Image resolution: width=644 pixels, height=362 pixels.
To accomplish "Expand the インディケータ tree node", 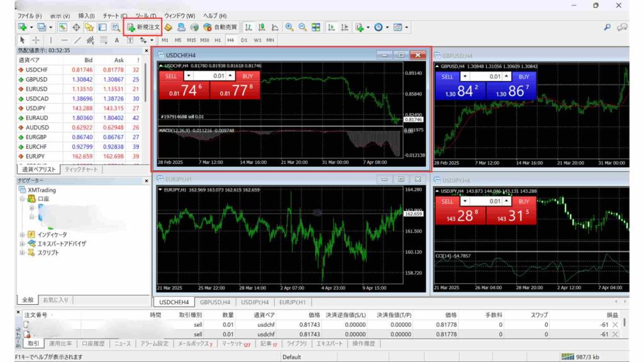I will pos(23,234).
